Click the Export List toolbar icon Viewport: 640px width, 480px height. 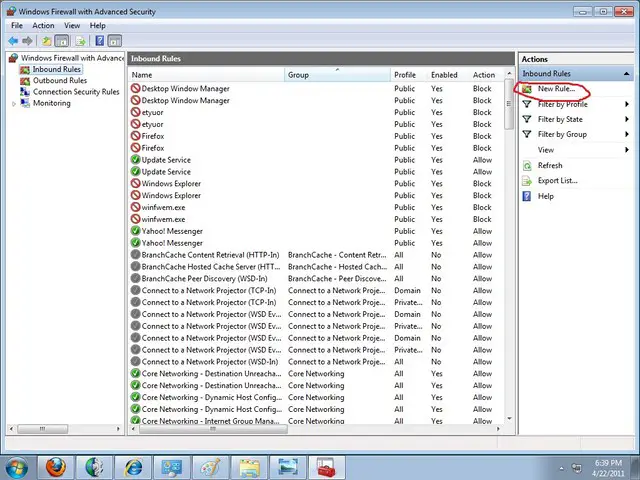pyautogui.click(x=81, y=41)
